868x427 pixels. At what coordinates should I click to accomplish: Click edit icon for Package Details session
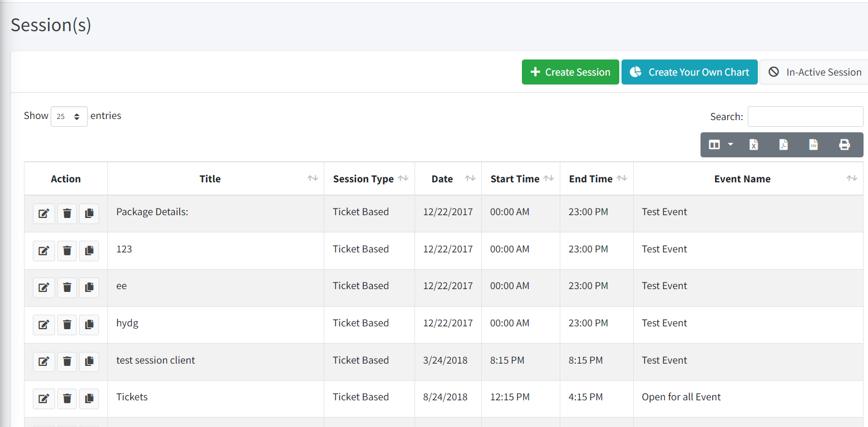coord(44,213)
